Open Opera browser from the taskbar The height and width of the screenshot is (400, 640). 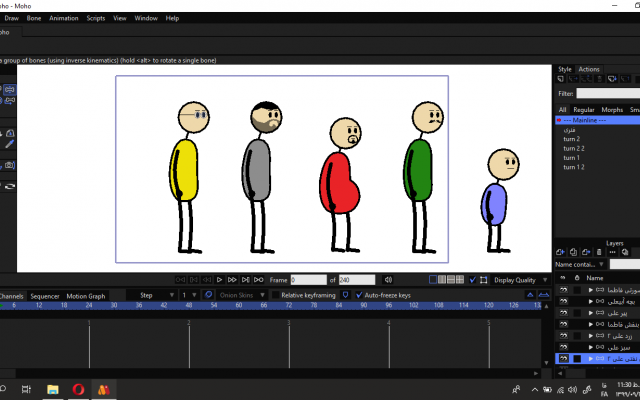[78, 389]
